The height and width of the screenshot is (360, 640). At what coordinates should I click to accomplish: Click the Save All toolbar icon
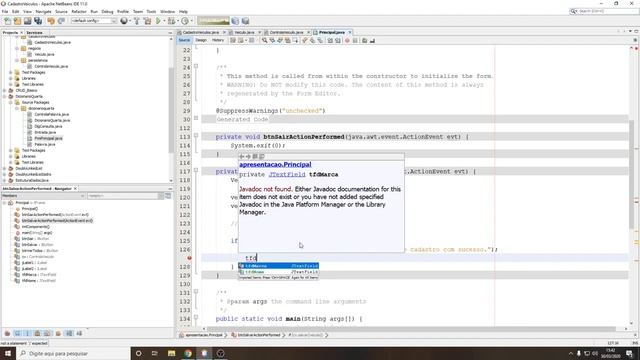pos(38,21)
